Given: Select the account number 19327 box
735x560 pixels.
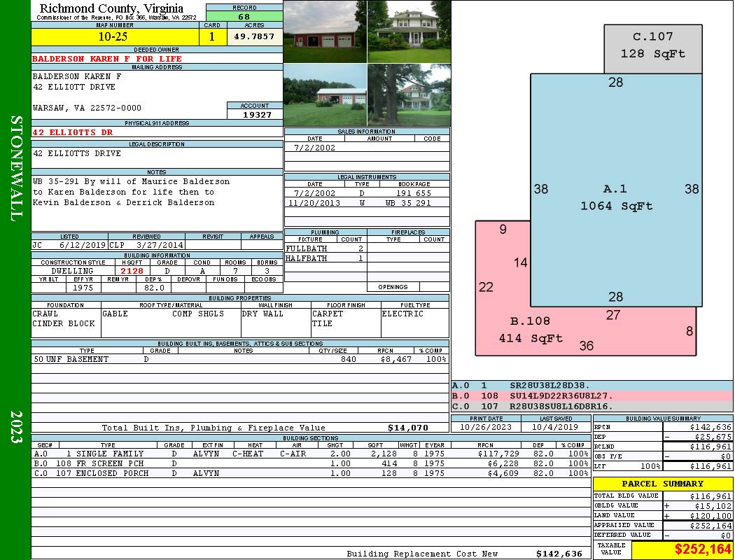Looking at the screenshot, I should [x=255, y=115].
